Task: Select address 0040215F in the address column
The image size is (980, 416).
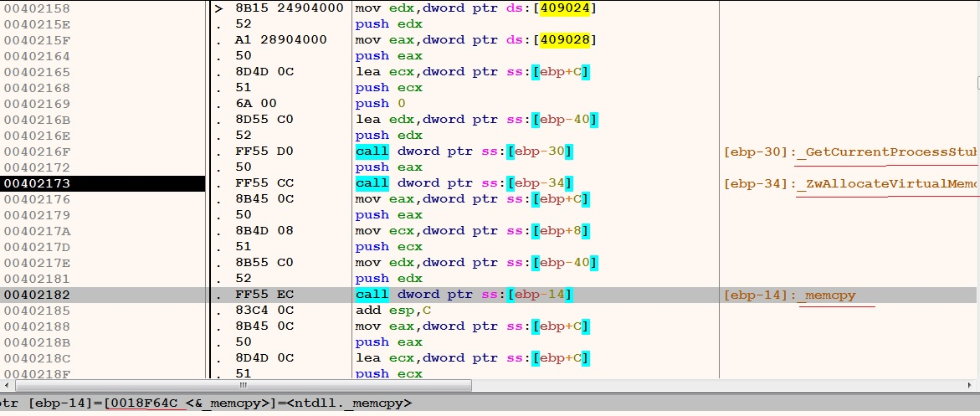Action: tap(37, 40)
